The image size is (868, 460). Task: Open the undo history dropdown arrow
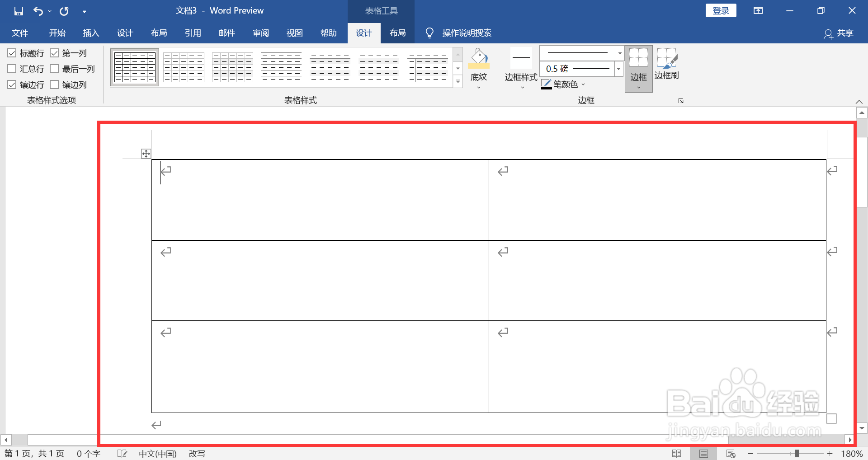click(x=50, y=11)
